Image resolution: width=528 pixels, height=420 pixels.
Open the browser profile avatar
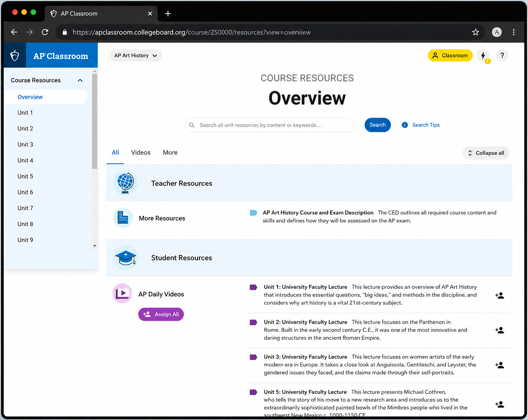[497, 32]
